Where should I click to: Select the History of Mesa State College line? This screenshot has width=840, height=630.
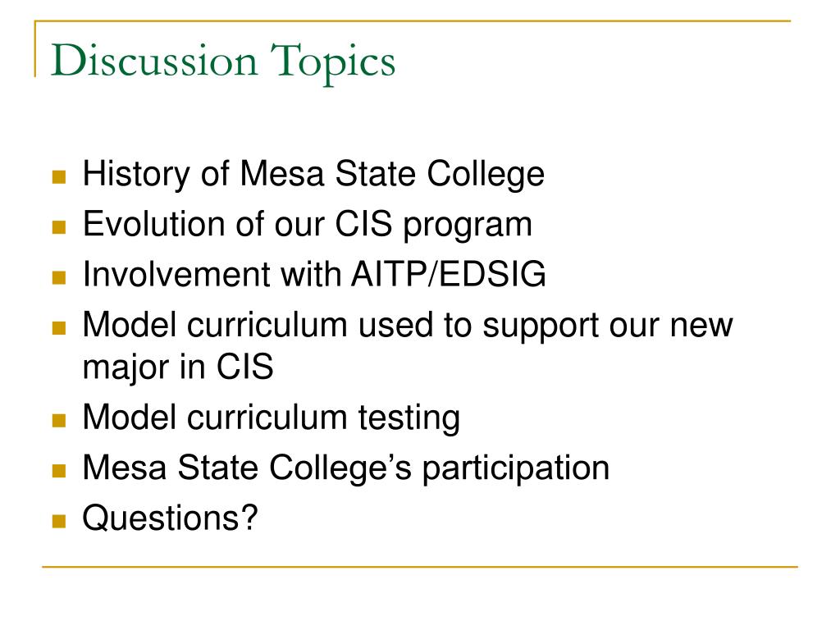click(313, 174)
